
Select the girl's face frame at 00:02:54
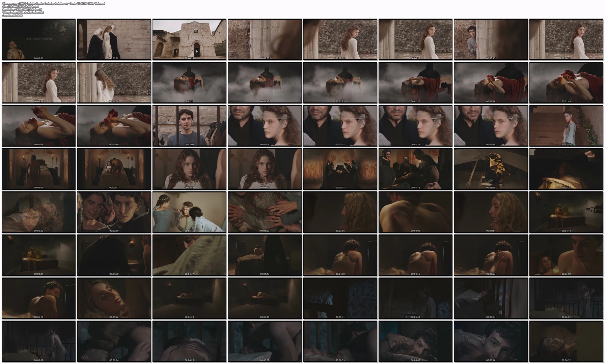pos(189,169)
